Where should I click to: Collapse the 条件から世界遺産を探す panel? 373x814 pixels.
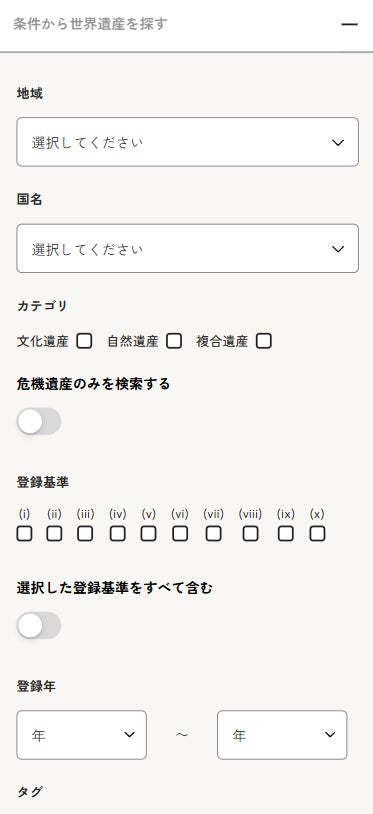[349, 24]
